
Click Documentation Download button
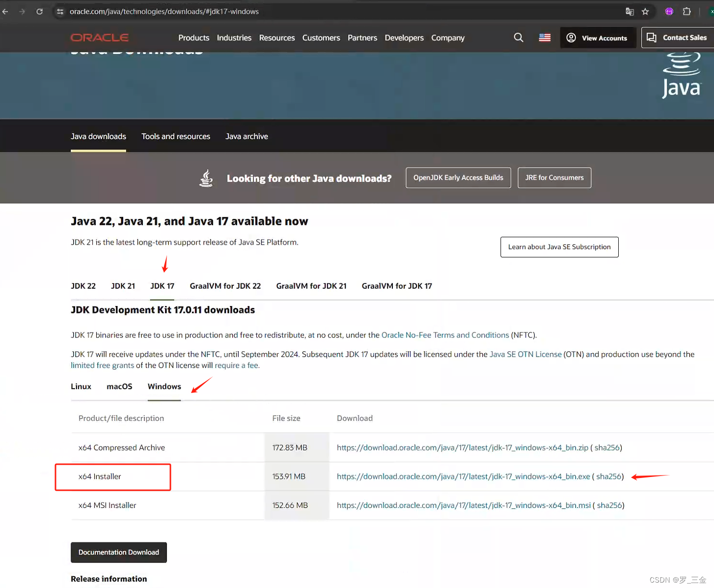point(119,553)
